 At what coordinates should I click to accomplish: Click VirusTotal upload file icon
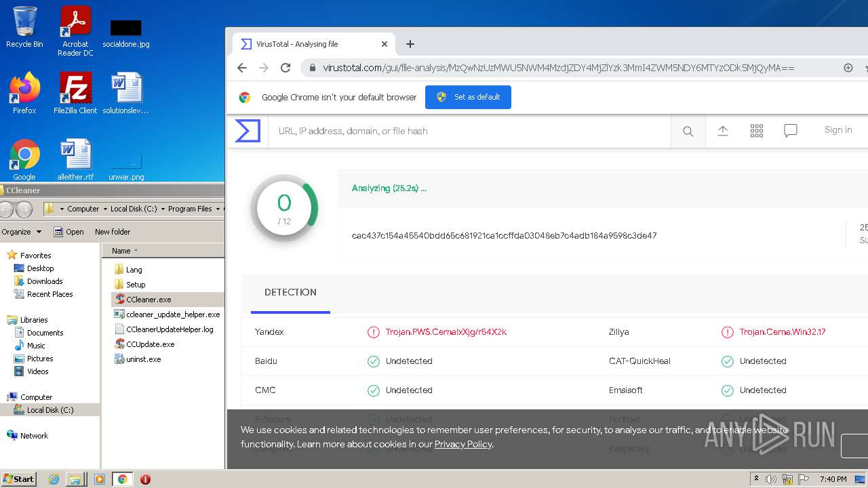723,131
